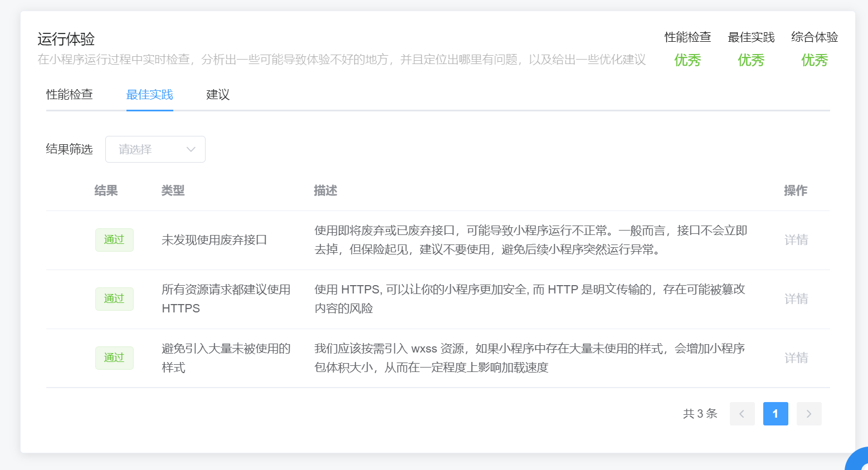The height and width of the screenshot is (470, 868).
Task: Click the description starting 我们应该按需引入 wxss
Action: [530, 358]
